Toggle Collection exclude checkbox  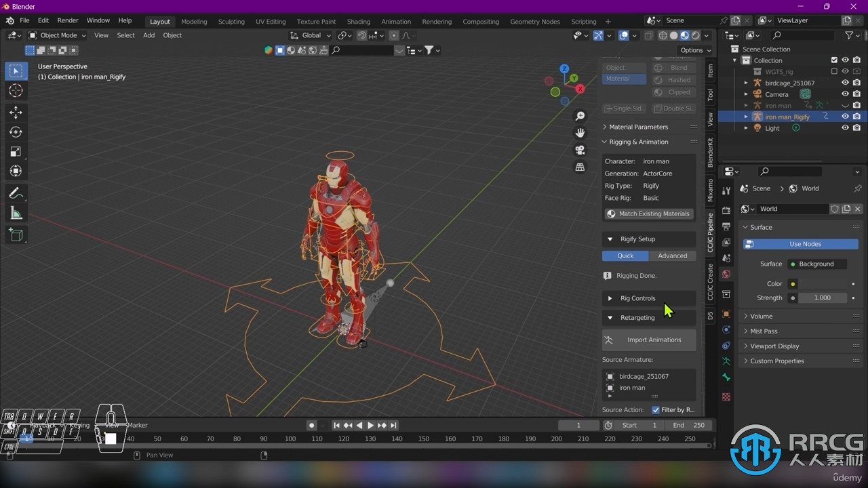tap(834, 60)
